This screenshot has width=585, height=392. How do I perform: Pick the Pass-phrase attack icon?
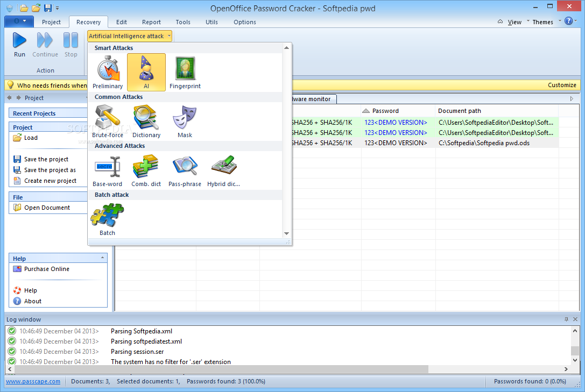coord(185,166)
